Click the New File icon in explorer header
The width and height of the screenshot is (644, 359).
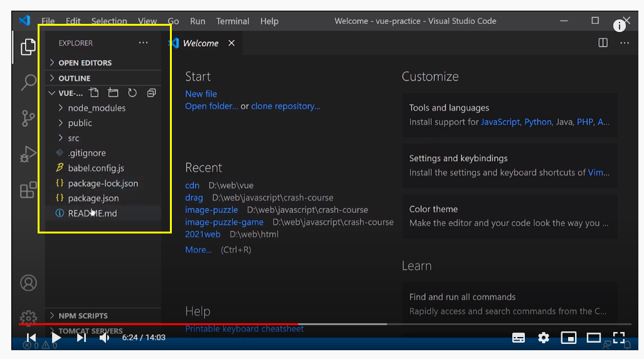(94, 93)
